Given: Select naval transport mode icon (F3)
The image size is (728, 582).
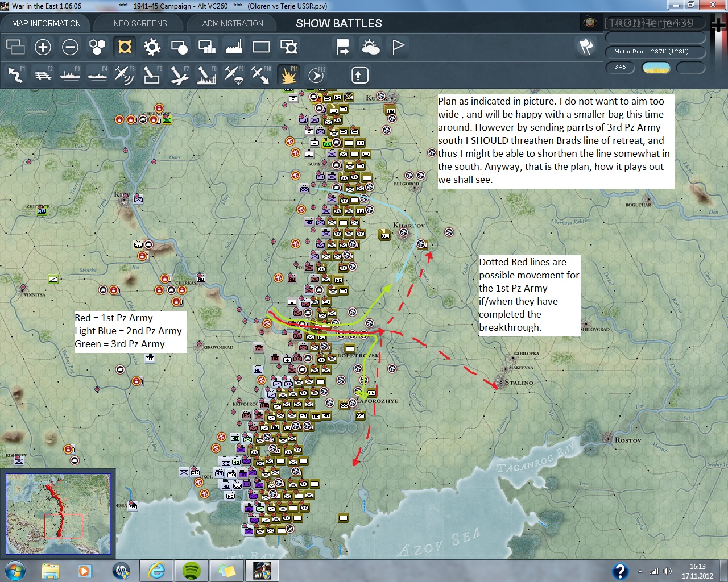Looking at the screenshot, I should 70,75.
